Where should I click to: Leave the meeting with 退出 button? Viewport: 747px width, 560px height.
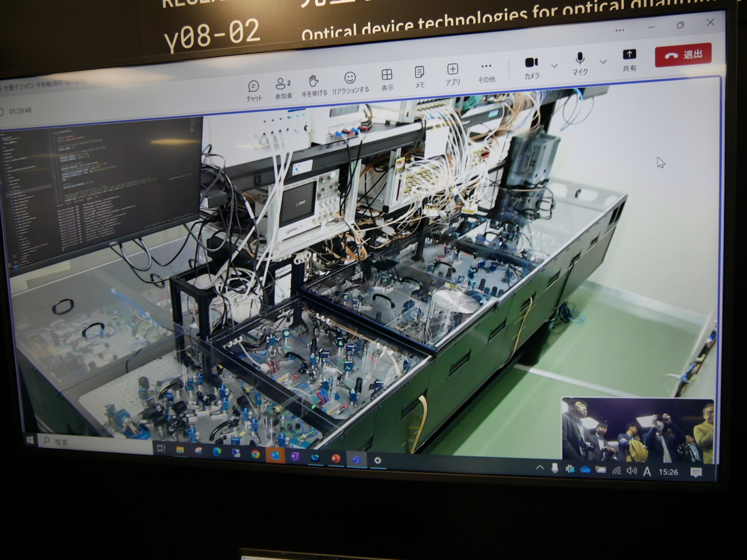coord(683,55)
